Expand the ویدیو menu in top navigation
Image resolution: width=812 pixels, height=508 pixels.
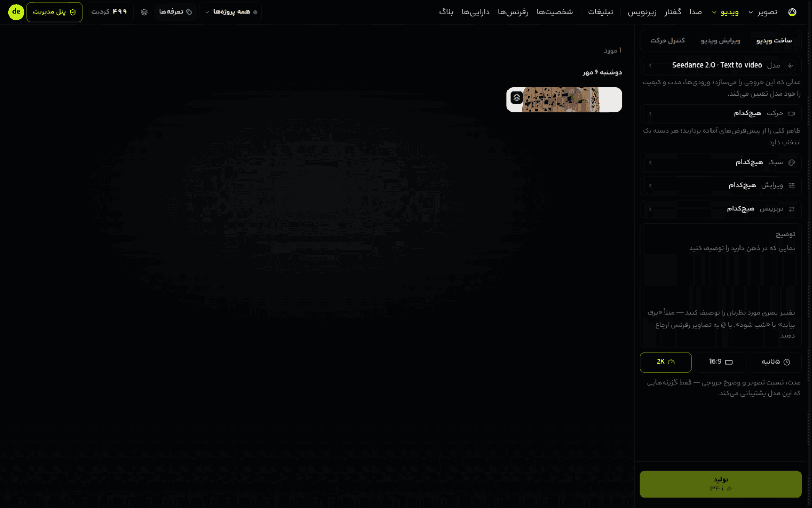pos(726,12)
